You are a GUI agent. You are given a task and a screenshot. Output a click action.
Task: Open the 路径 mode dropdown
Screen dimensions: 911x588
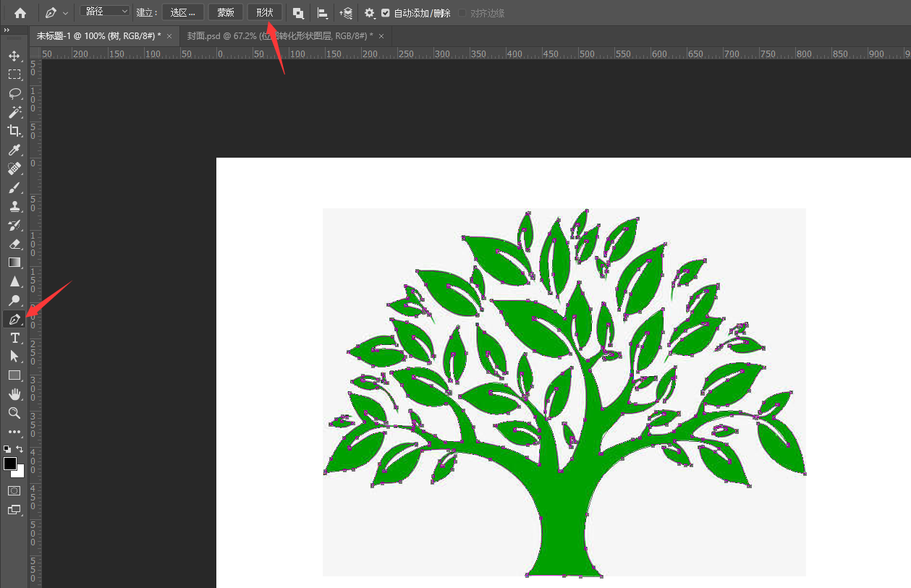pos(105,12)
